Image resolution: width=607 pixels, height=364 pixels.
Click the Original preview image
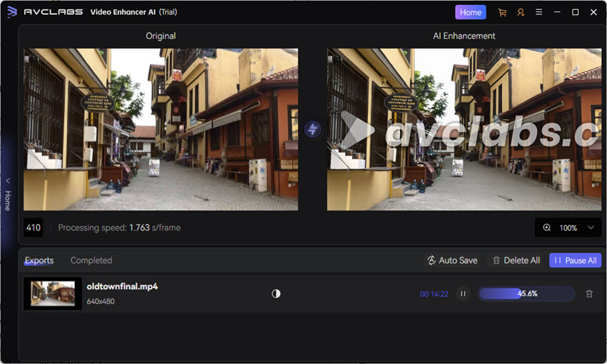click(x=161, y=129)
